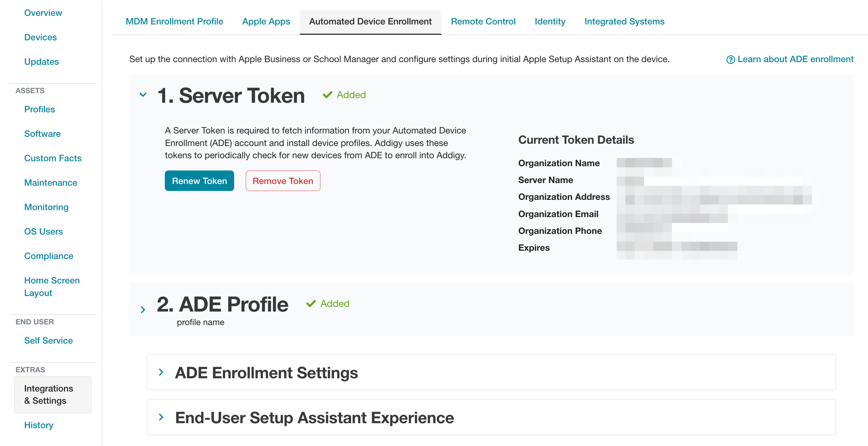Click the Renew Token button
Image resolution: width=868 pixels, height=446 pixels.
[x=199, y=181]
